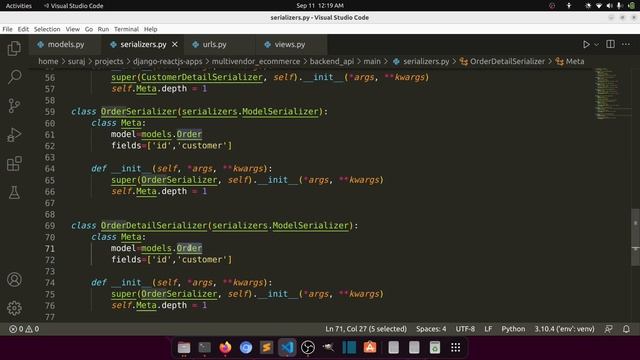Click the 'multivendor_ecommerce' breadcrumb
This screenshot has width=640, height=360.
coord(256,61)
